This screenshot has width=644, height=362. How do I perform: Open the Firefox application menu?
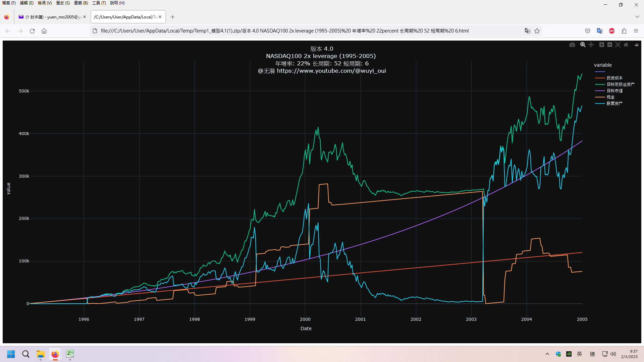pos(636,31)
